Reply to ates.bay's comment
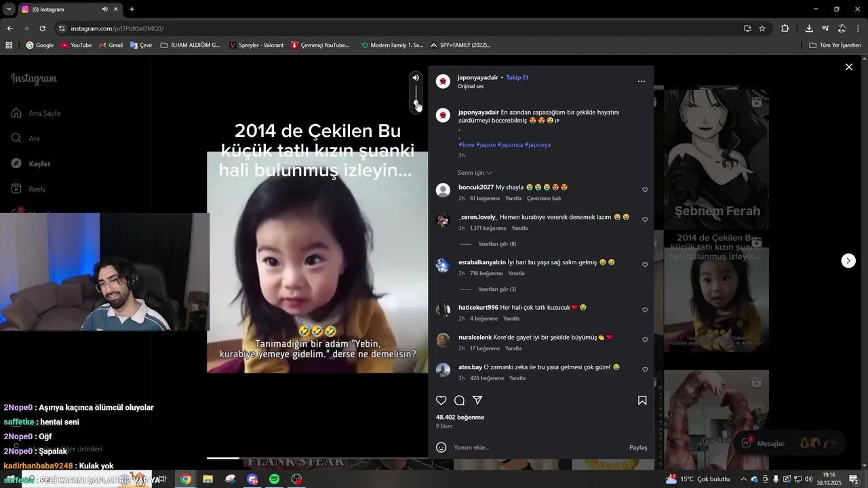The image size is (868, 488). coord(517,378)
